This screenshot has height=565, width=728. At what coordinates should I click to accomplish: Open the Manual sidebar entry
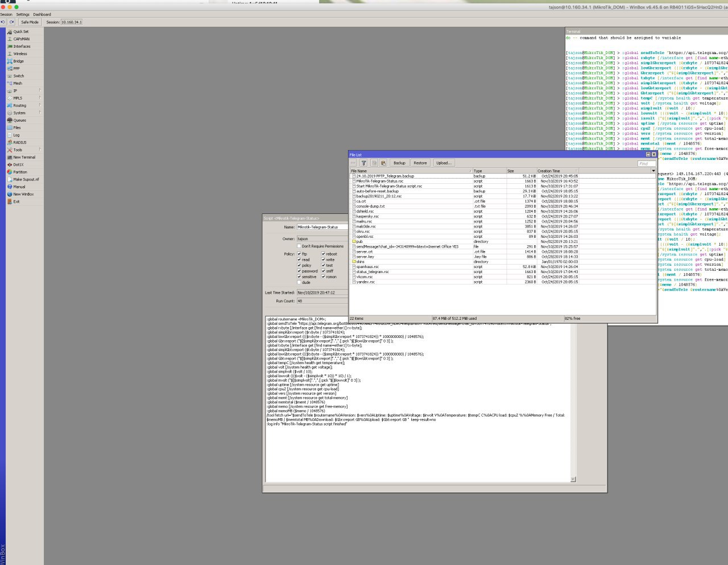pos(19,187)
